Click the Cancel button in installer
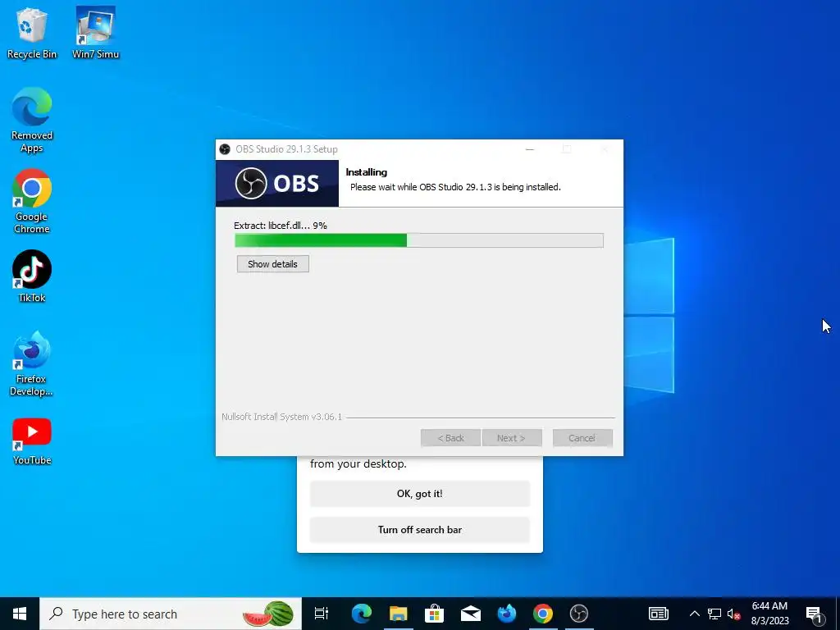 582,438
